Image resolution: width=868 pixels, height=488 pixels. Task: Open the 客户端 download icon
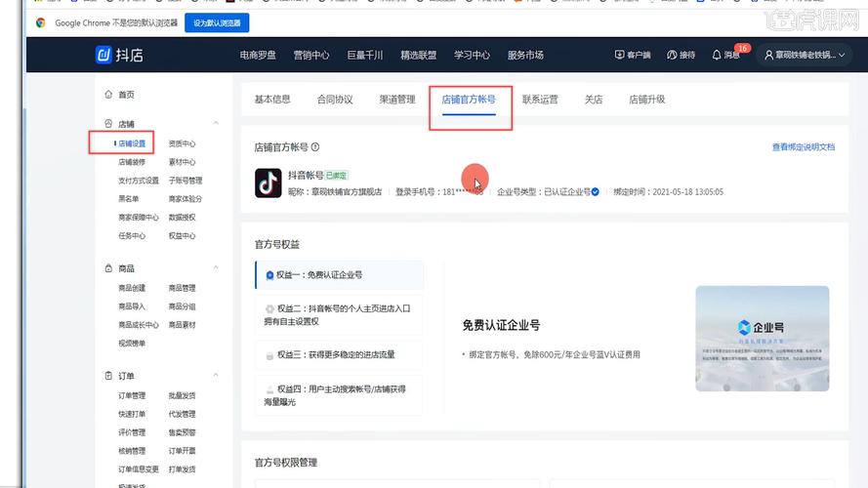point(619,55)
